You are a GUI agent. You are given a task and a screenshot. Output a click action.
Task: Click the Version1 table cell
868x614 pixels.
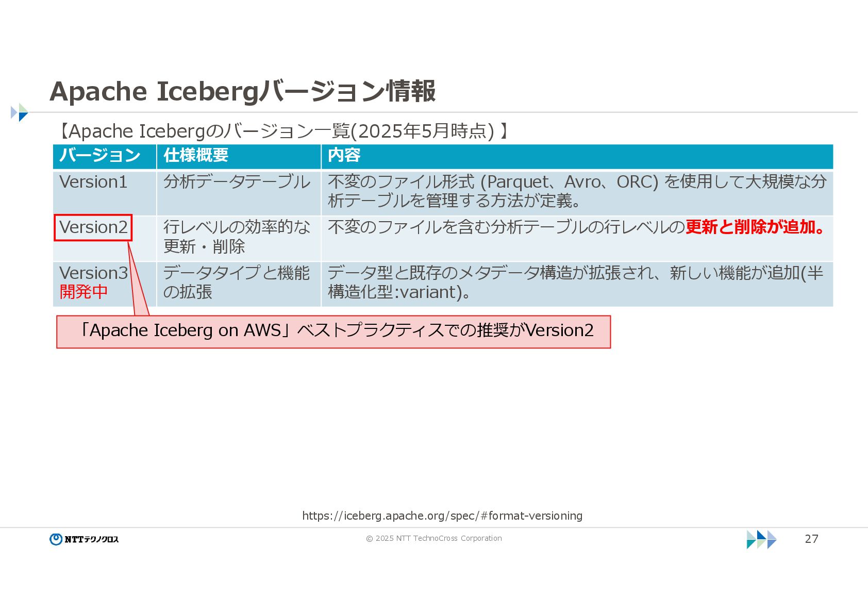pos(105,193)
